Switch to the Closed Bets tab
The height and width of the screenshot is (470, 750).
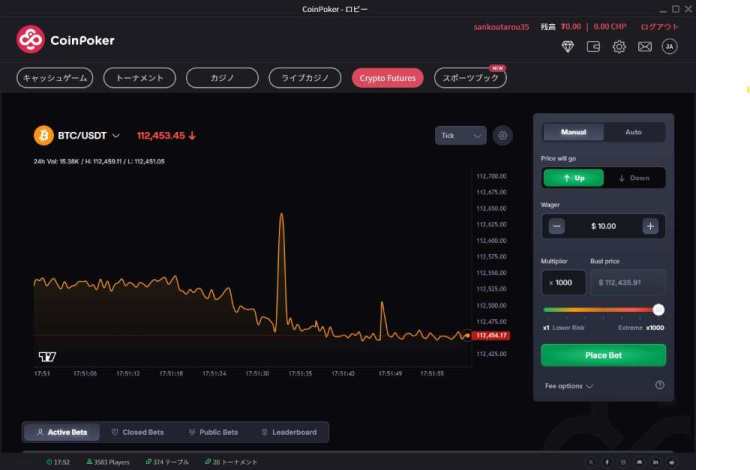coord(136,432)
